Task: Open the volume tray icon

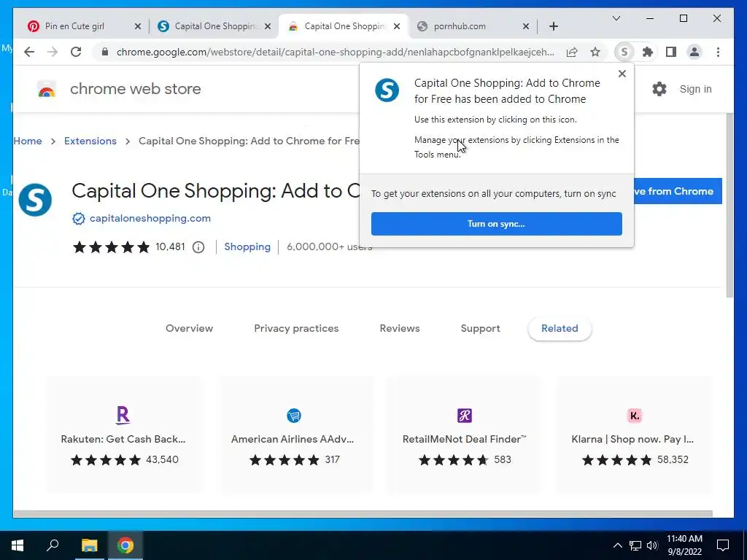Action: 652,545
